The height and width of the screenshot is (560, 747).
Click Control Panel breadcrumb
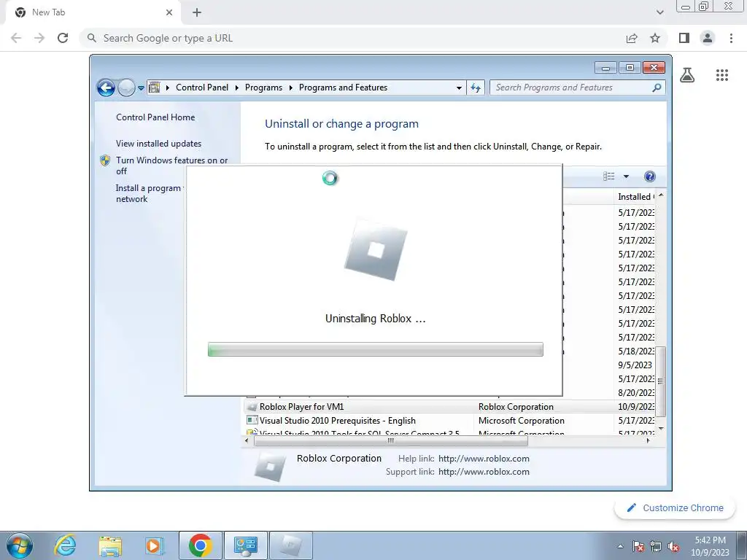coord(202,87)
